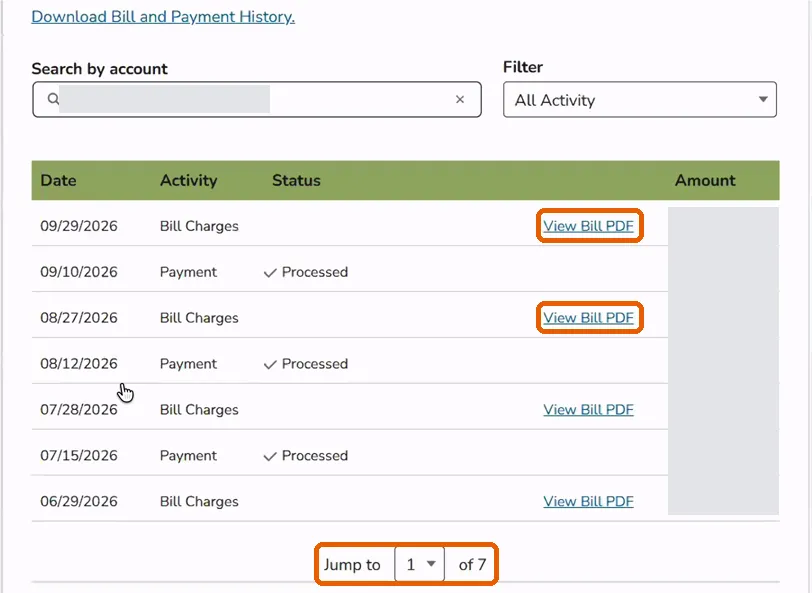Clear the account search with the X icon
This screenshot has height=593, width=812.
[460, 99]
